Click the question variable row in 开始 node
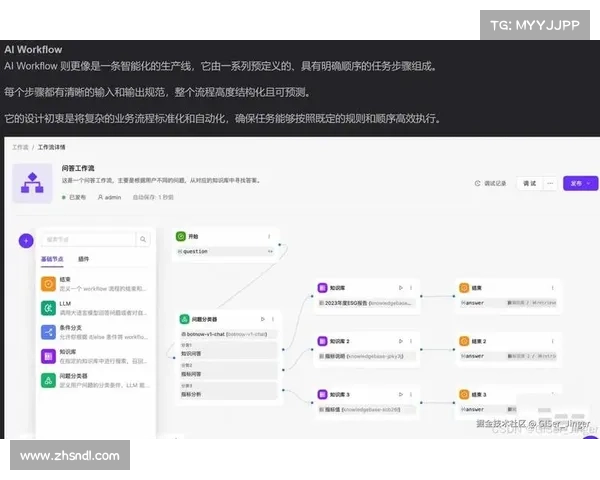Viewport: 600px width, 480px height. tap(225, 251)
